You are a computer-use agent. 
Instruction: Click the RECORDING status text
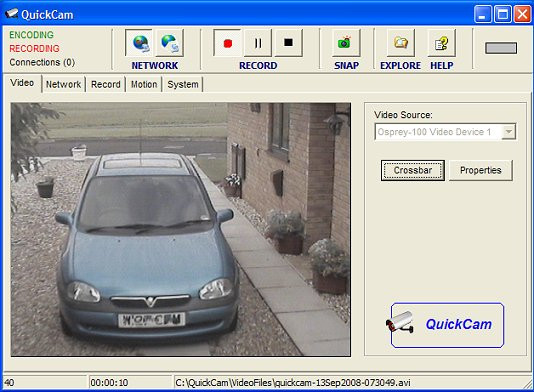point(34,48)
